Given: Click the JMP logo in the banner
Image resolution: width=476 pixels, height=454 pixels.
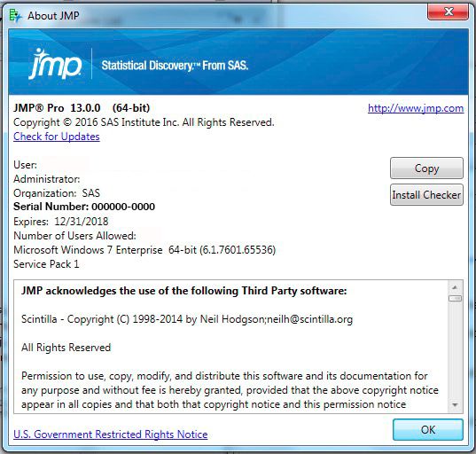Looking at the screenshot, I should click(56, 64).
